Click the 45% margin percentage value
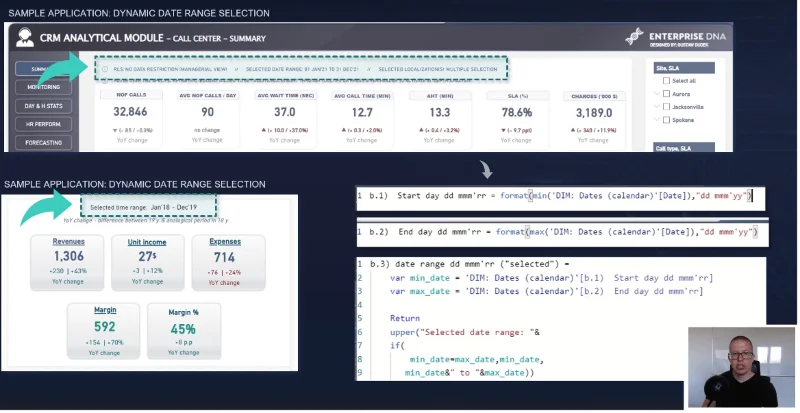The height and width of the screenshot is (413, 800). pos(183,329)
